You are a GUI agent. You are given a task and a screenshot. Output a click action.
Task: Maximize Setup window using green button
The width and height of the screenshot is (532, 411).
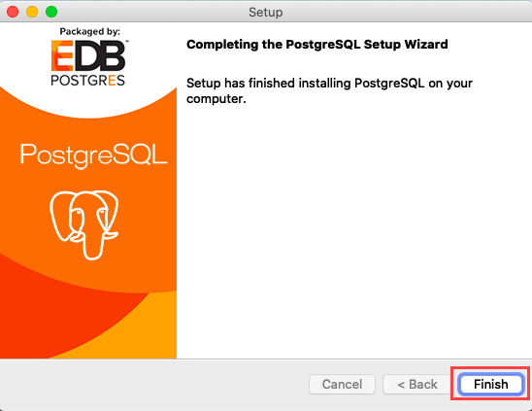51,12
